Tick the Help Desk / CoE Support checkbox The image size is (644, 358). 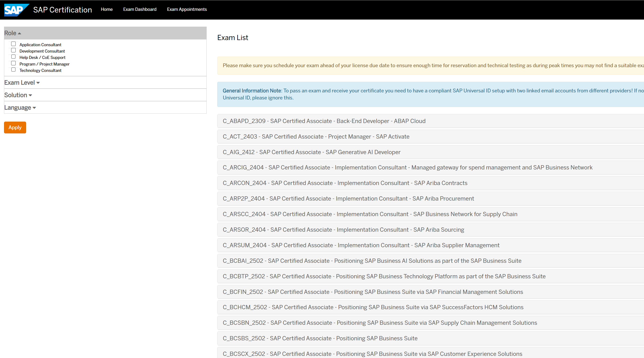[13, 57]
